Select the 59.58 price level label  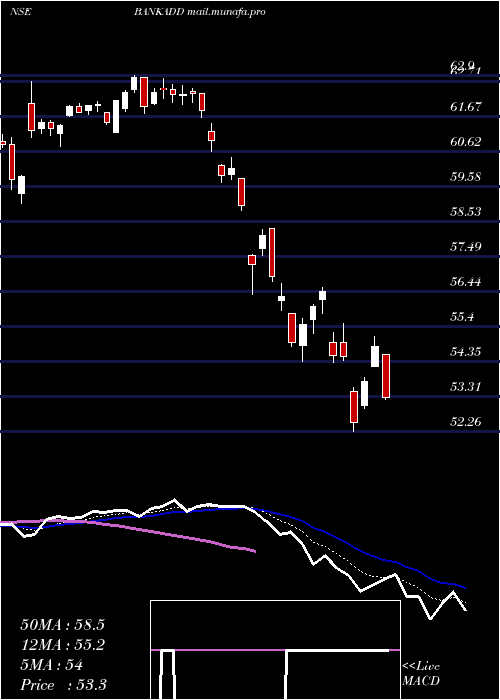coord(466,177)
